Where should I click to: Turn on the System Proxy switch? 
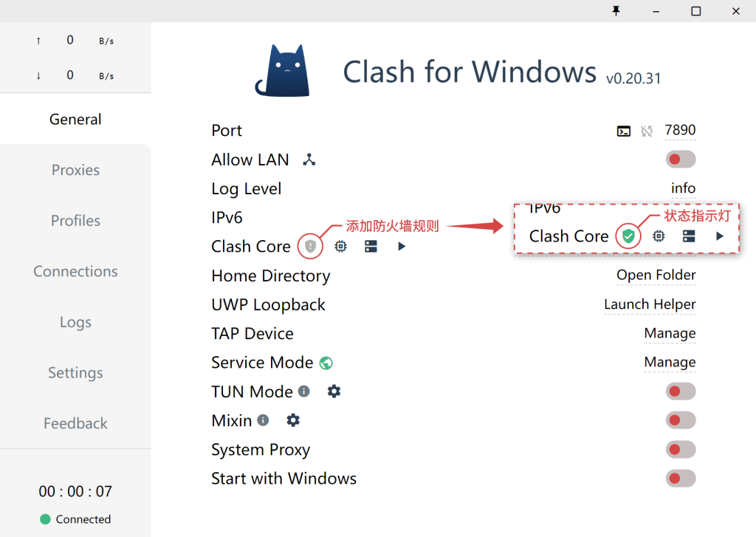tap(680, 449)
